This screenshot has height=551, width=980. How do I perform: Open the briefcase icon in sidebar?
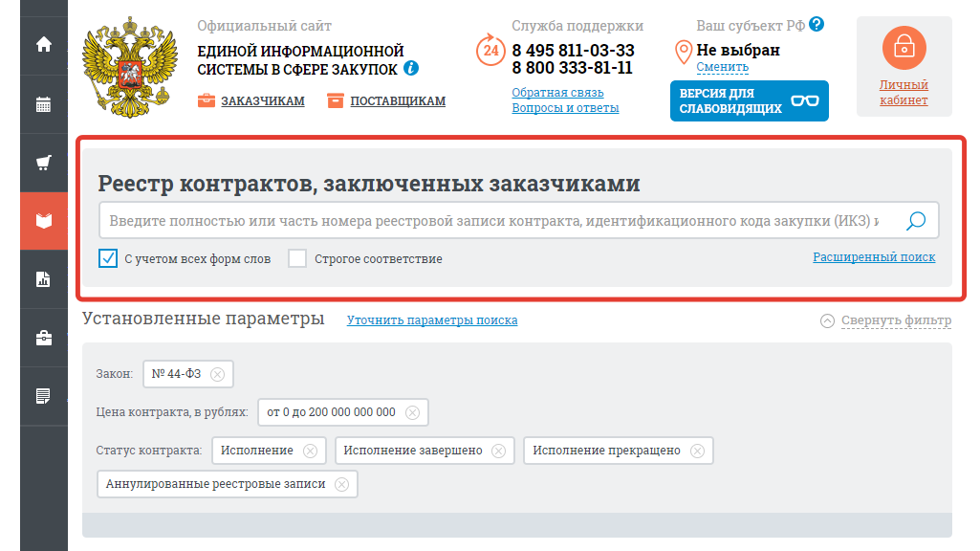click(43, 338)
